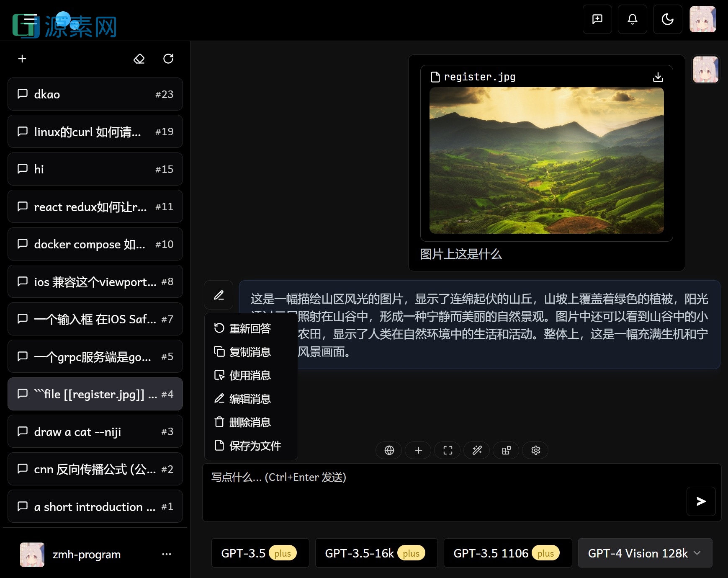The width and height of the screenshot is (728, 578).
Task: Click the eraser icon to clear conversations
Action: [139, 59]
